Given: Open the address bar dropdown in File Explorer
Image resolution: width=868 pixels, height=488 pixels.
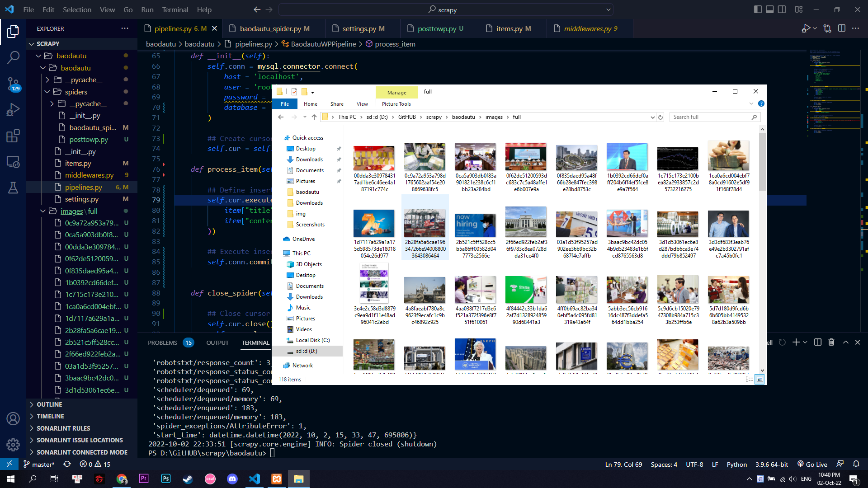Looking at the screenshot, I should pyautogui.click(x=652, y=117).
